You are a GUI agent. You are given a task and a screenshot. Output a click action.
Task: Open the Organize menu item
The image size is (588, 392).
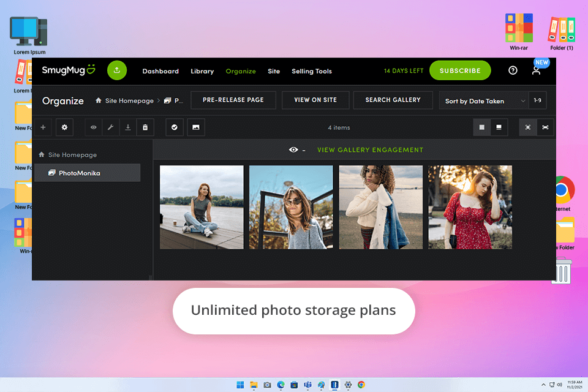tap(241, 71)
